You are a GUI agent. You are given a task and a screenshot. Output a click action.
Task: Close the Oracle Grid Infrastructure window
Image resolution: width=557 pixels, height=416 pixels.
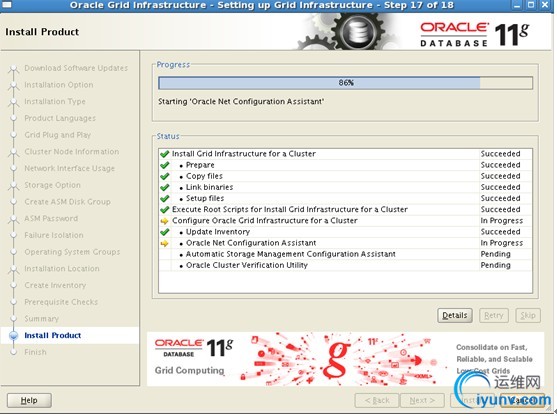545,5
